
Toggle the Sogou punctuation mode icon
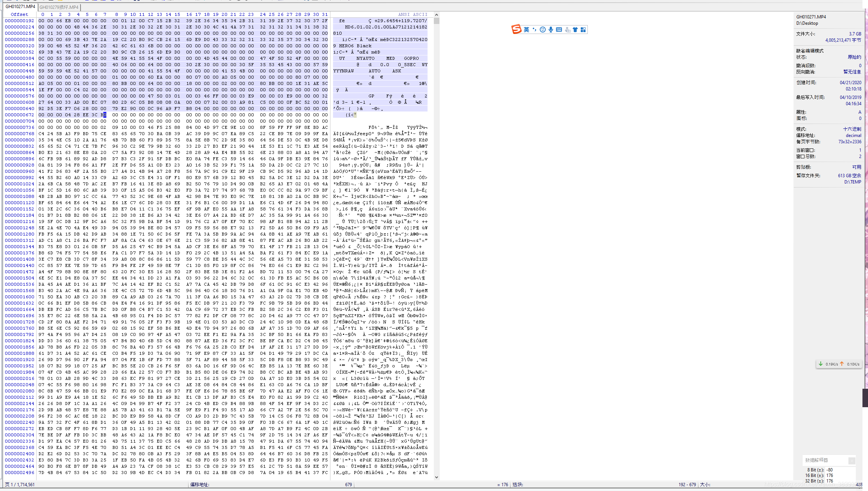click(534, 30)
